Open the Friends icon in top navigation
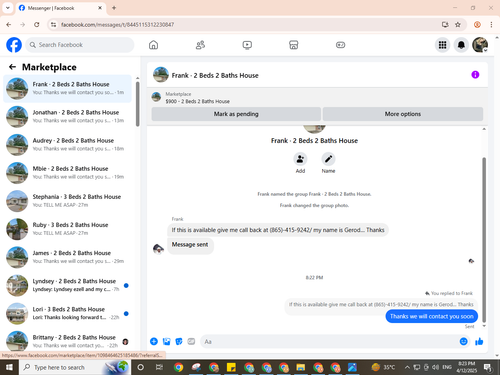Image resolution: width=500 pixels, height=375 pixels. pos(200,45)
